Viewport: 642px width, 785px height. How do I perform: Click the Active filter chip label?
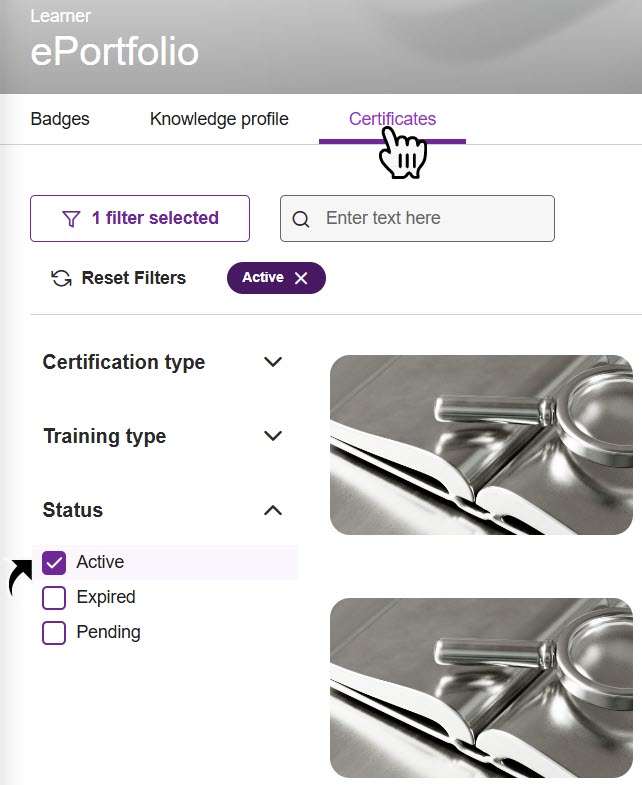click(x=262, y=278)
